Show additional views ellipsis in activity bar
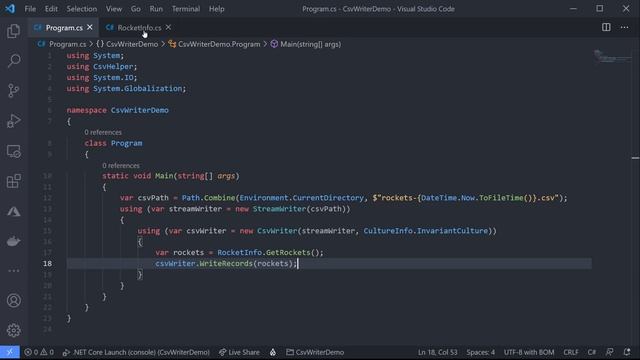640x360 pixels. tap(13, 271)
